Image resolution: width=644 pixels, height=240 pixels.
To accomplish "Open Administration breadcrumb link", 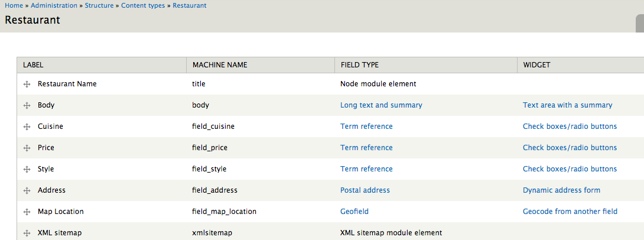I will pyautogui.click(x=54, y=5).
